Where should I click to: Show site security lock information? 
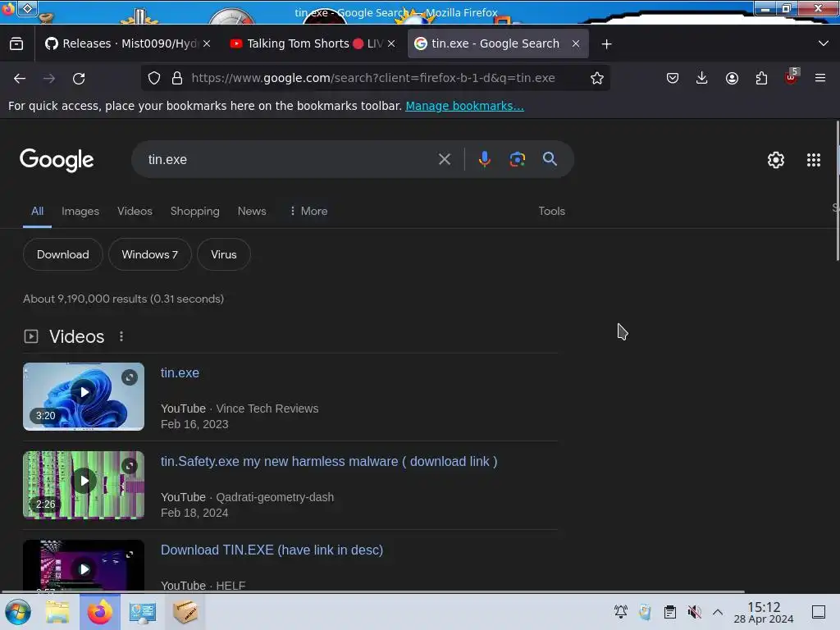(177, 78)
